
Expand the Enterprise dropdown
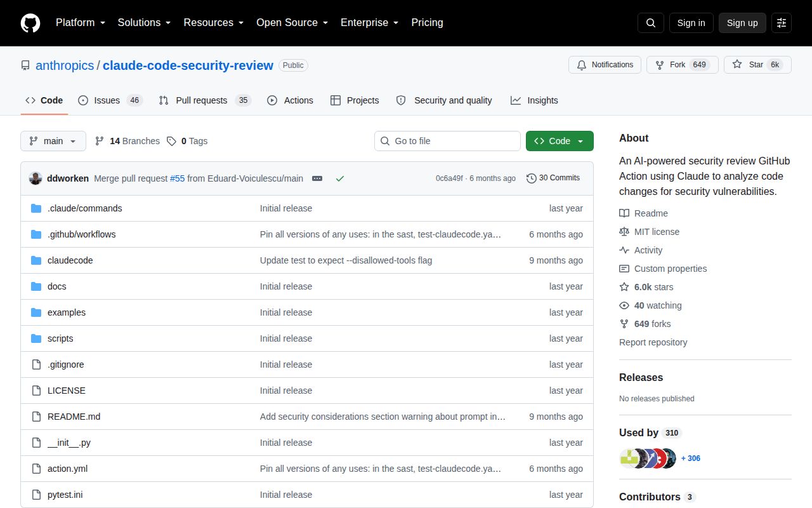369,22
